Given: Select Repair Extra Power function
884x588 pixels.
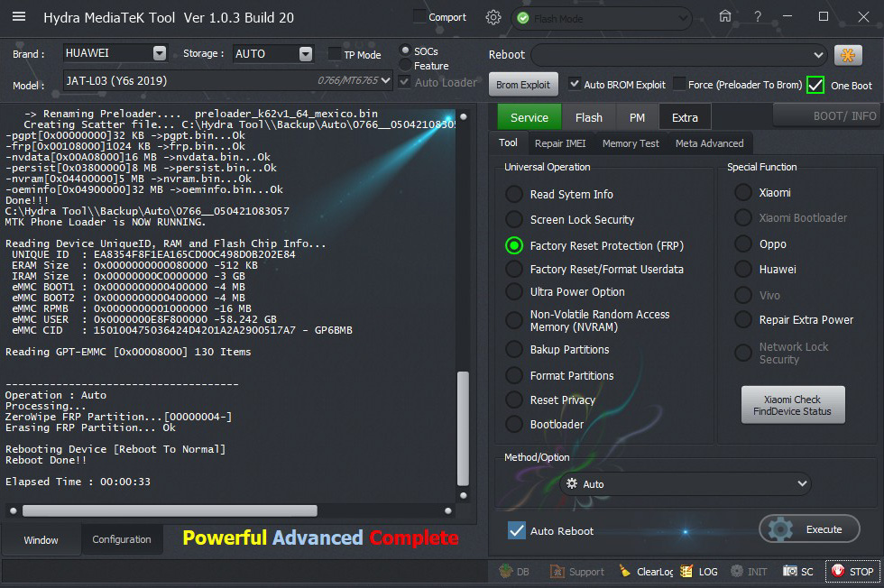Looking at the screenshot, I should click(743, 319).
